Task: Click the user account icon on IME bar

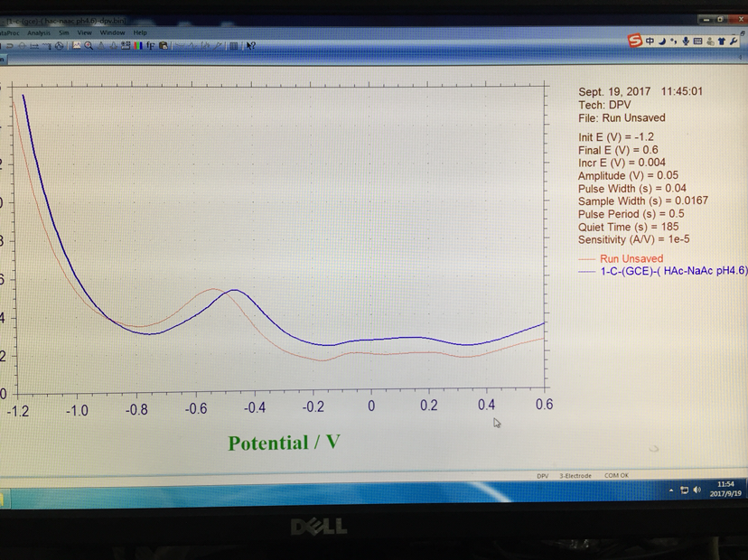Action: 710,41
